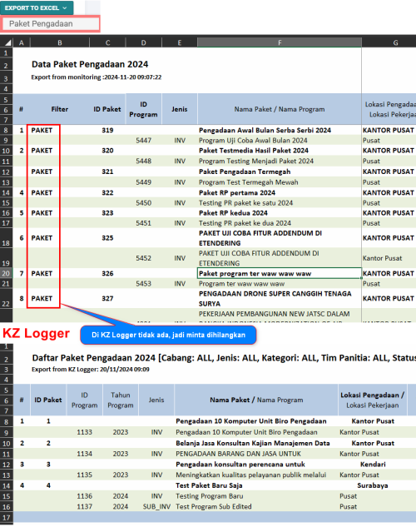
Task: Open the Export to Excel dropdown
Action: point(37,7)
